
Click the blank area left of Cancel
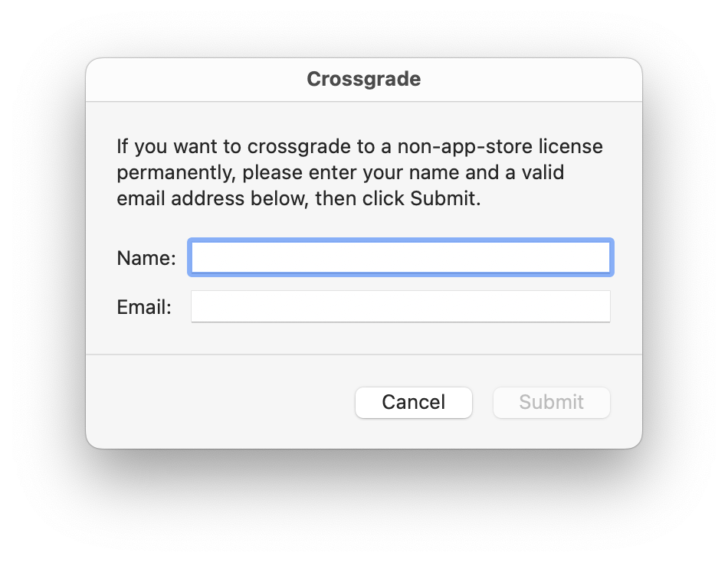click(222, 402)
